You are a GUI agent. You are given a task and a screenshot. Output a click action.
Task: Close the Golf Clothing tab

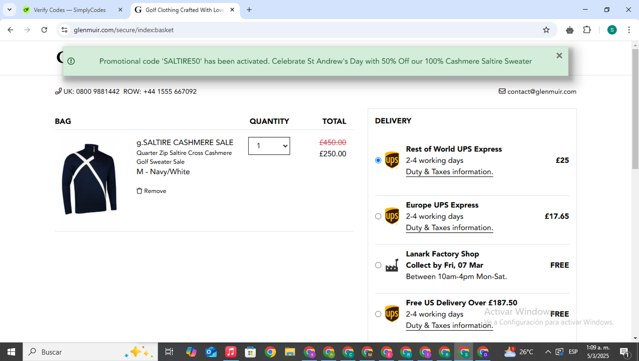click(x=232, y=10)
